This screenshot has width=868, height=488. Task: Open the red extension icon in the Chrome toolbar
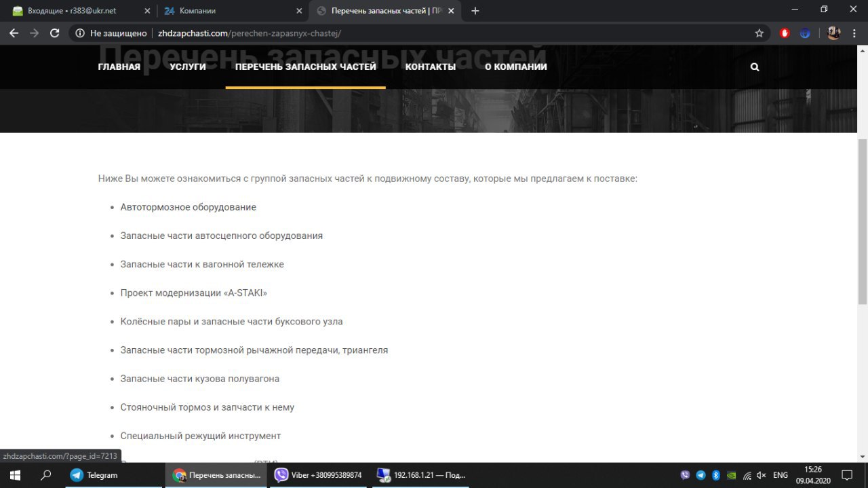785,33
